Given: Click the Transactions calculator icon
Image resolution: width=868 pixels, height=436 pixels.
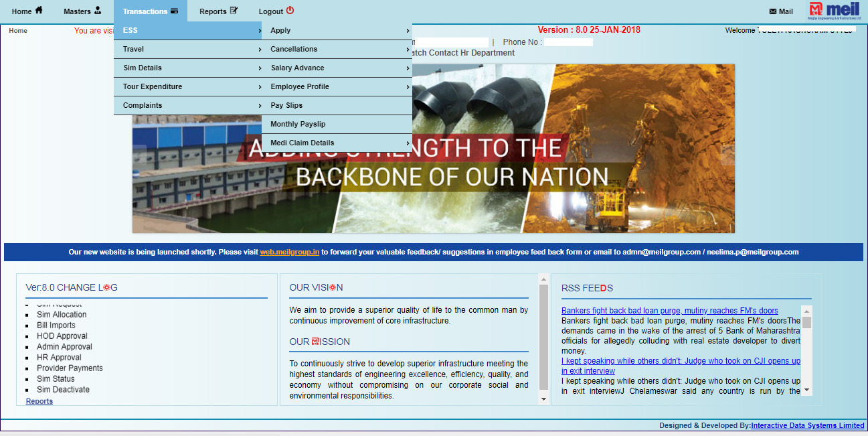Looking at the screenshot, I should (173, 10).
